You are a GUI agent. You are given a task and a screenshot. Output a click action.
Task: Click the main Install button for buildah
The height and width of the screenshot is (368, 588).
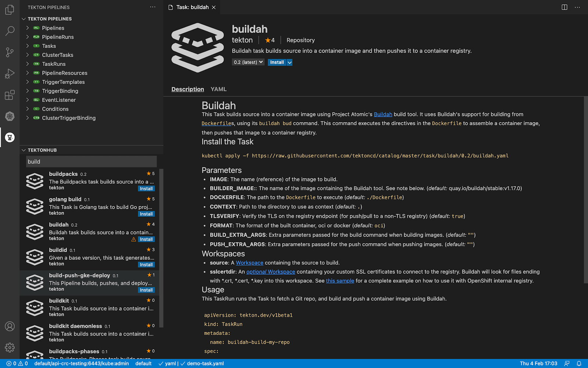pos(277,63)
